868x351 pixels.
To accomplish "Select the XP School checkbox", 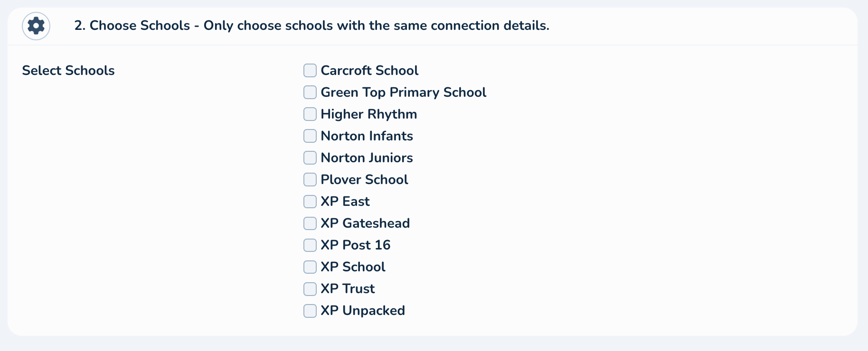I will (x=310, y=267).
